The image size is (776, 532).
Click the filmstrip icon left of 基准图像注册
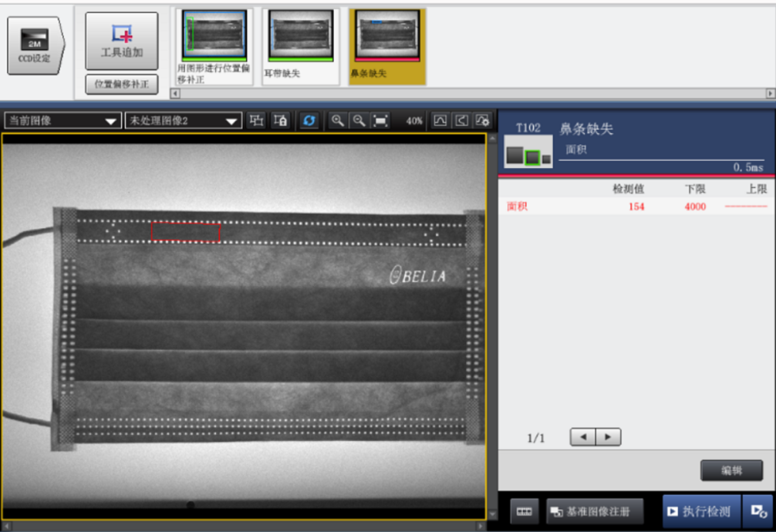(524, 512)
